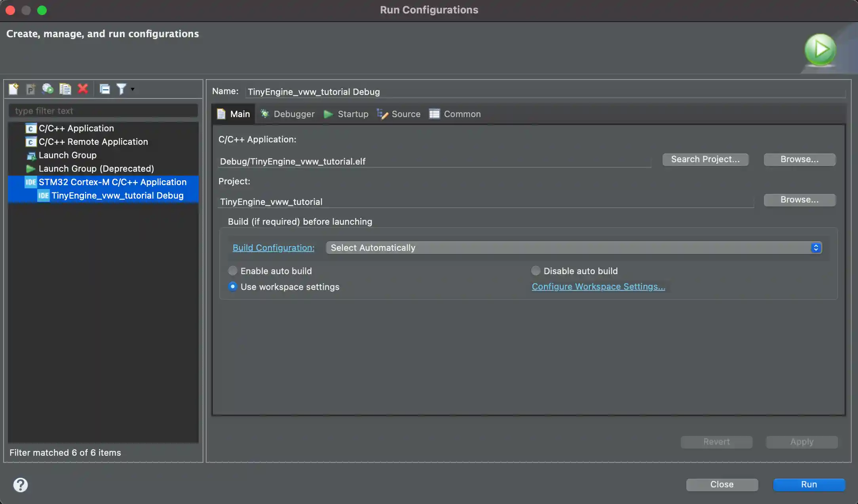Open Configure Workspace Settings link
The width and height of the screenshot is (858, 504).
point(598,286)
